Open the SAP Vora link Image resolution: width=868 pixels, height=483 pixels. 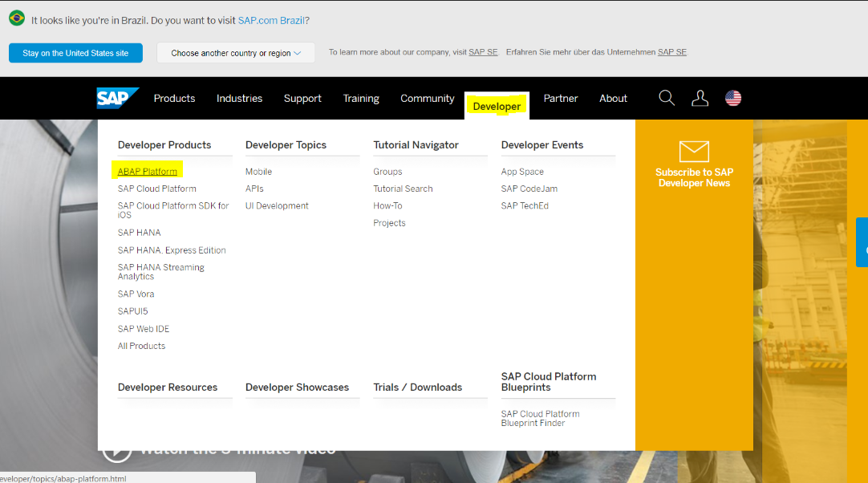(136, 294)
